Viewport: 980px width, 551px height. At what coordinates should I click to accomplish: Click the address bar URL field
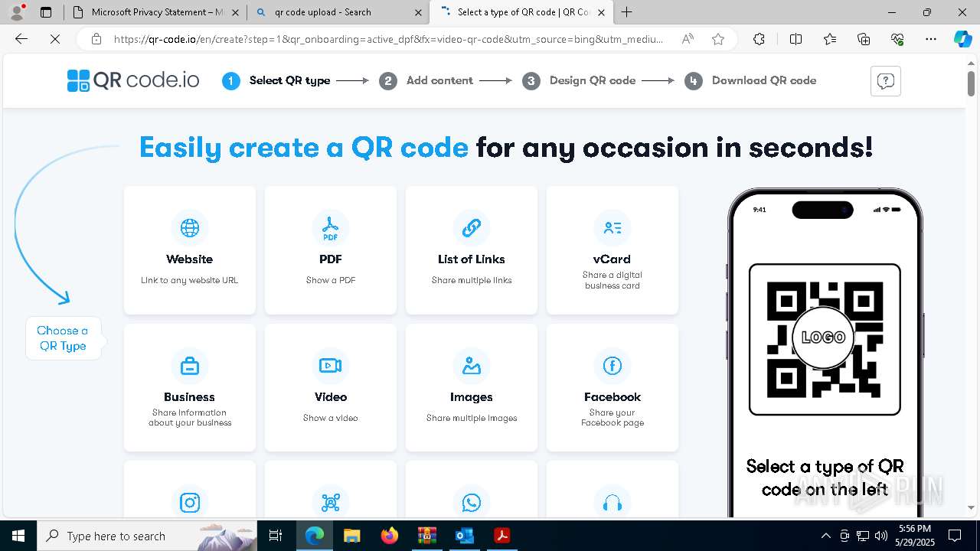(x=389, y=39)
